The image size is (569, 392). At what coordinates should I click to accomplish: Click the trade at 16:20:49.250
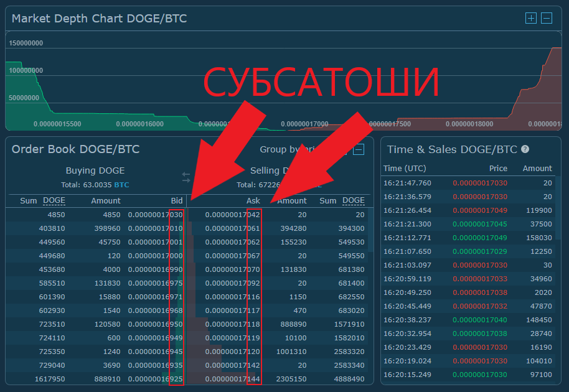pyautogui.click(x=468, y=292)
